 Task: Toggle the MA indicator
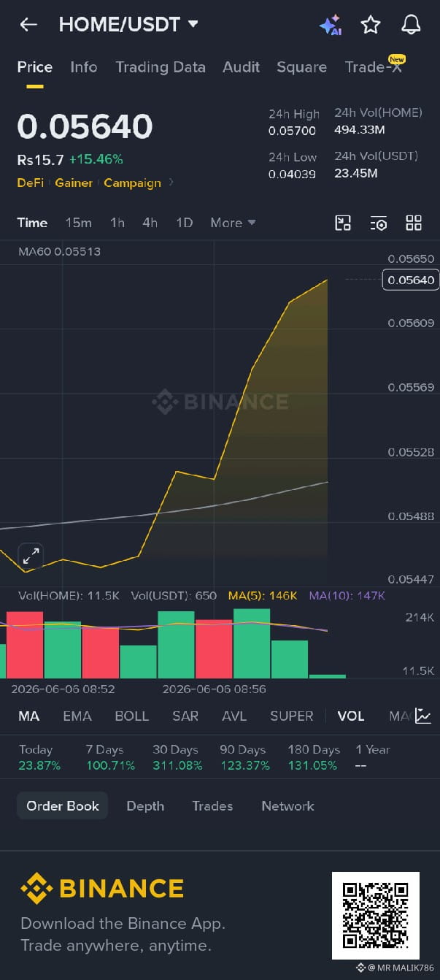pyautogui.click(x=29, y=716)
